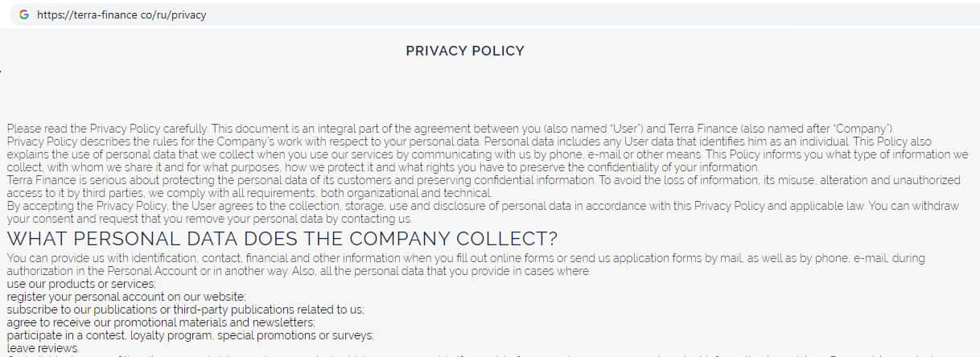This screenshot has height=357, width=980.
Task: Click the line starting "access to it by third parties"
Action: point(250,193)
